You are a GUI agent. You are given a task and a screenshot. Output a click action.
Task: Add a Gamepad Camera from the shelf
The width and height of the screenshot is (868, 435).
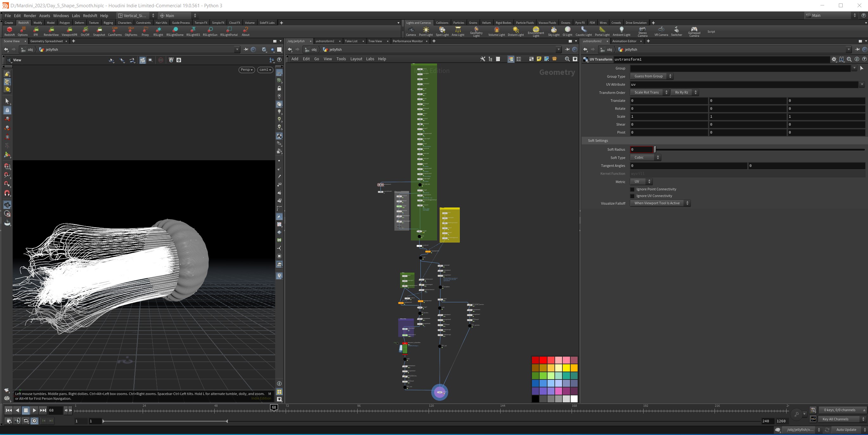(x=694, y=32)
